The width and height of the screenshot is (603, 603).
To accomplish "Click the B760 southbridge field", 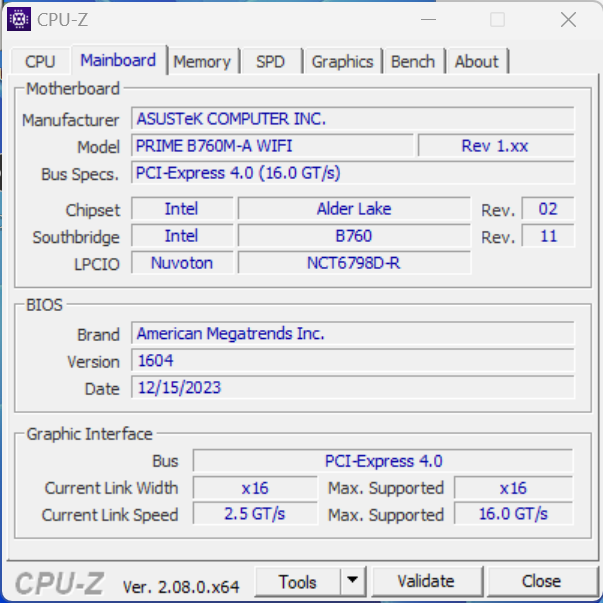I will (354, 236).
